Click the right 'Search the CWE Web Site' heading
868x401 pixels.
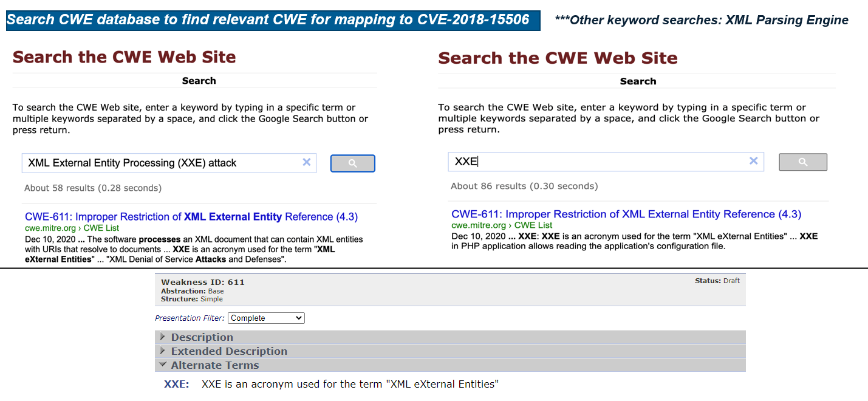click(x=558, y=58)
